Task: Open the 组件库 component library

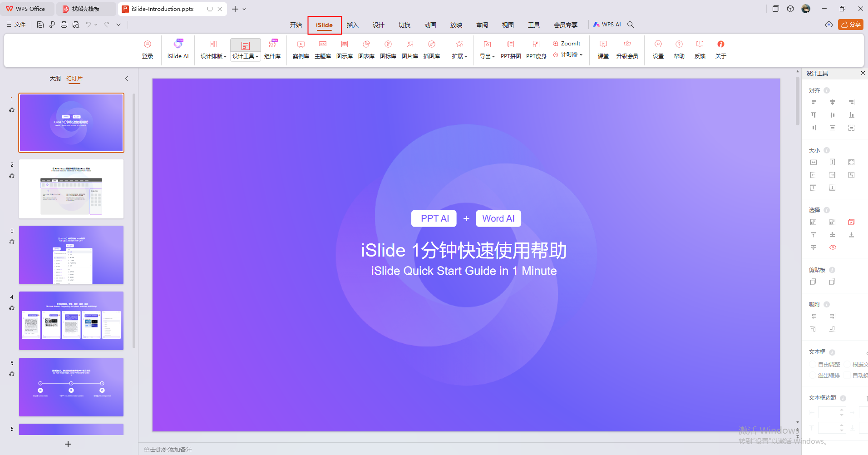Action: coord(272,49)
